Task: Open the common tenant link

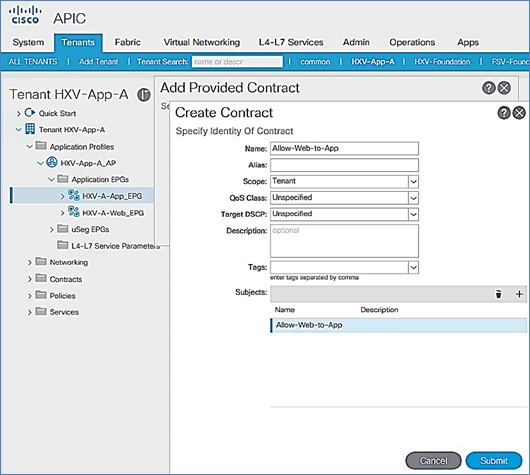Action: [x=315, y=62]
